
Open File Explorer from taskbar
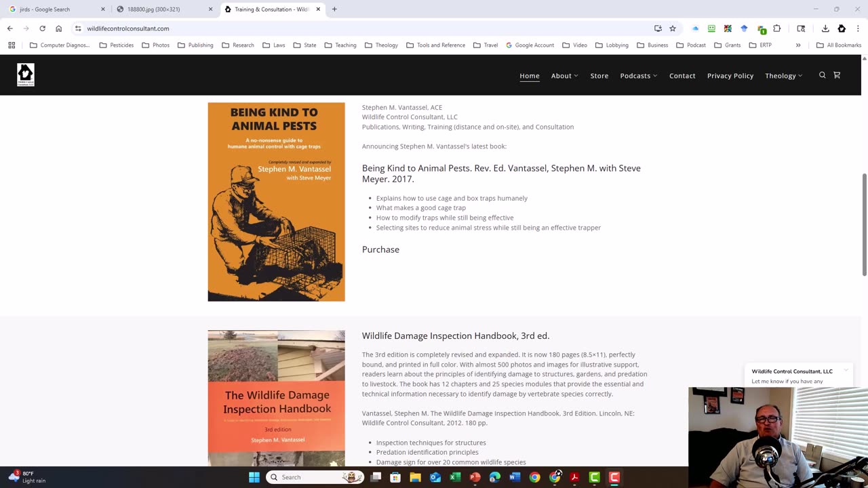[x=415, y=477]
